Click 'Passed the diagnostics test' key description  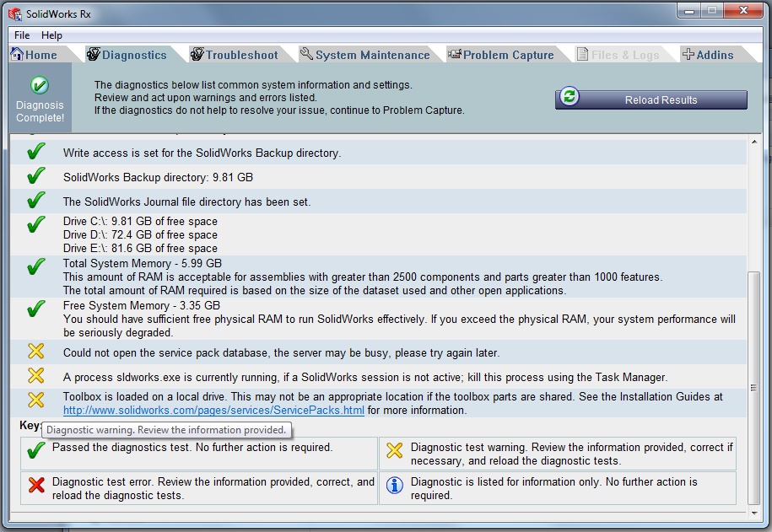(192, 448)
